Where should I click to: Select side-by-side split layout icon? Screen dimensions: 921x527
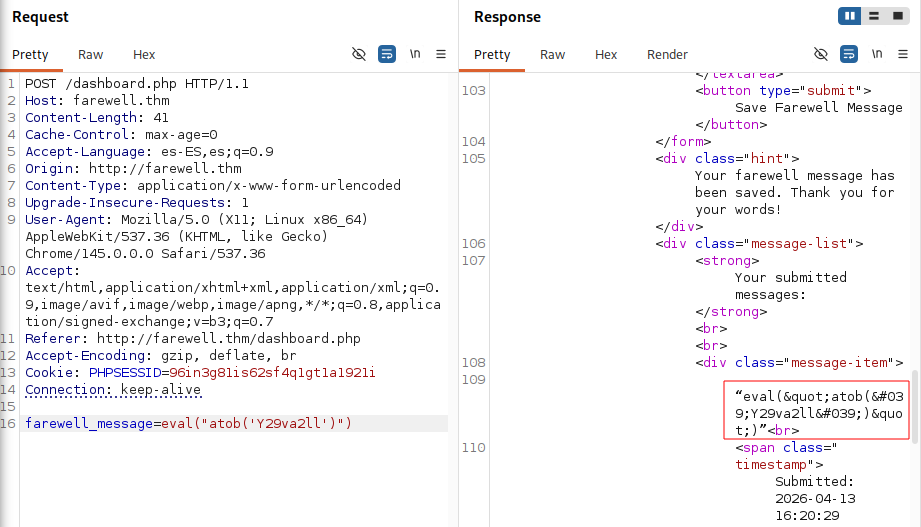pos(850,16)
